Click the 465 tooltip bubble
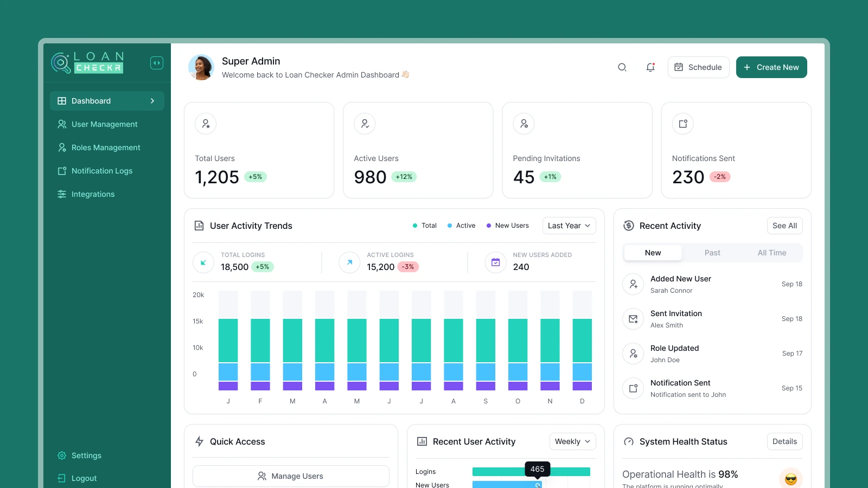 pyautogui.click(x=538, y=469)
